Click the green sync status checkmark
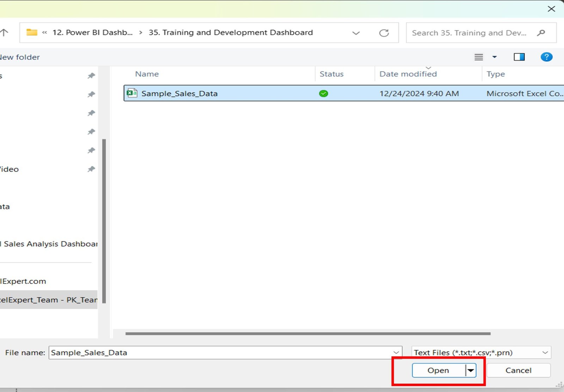Viewport: 564px width, 392px height. tap(323, 93)
